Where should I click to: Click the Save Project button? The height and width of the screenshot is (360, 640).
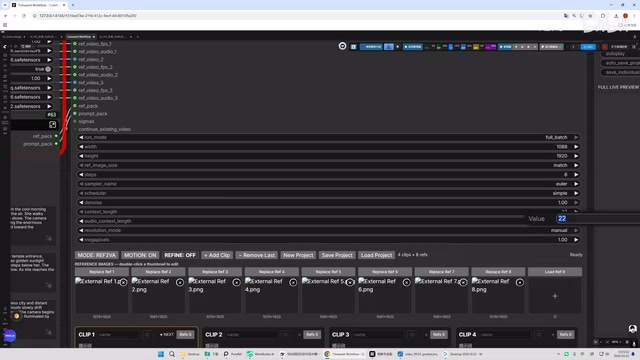pos(337,255)
